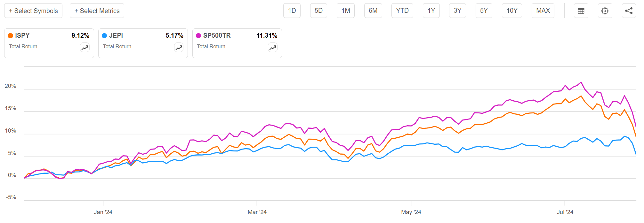Viewport: 644px width, 223px height.
Task: Set chart range to 5Y
Action: pyautogui.click(x=484, y=11)
